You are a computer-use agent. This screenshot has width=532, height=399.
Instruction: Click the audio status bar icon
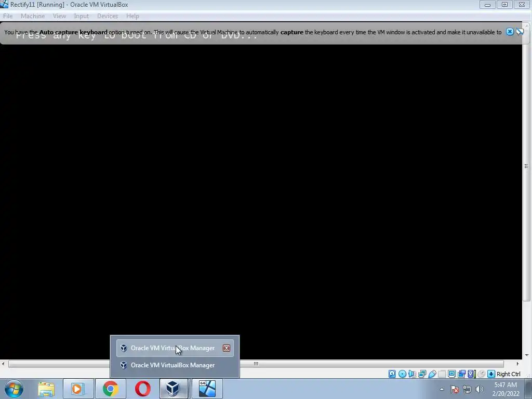(x=412, y=374)
